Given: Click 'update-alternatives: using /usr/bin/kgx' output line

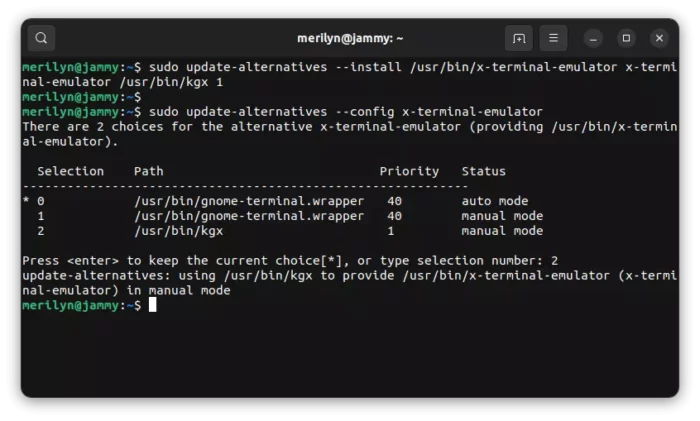Looking at the screenshot, I should [350, 283].
